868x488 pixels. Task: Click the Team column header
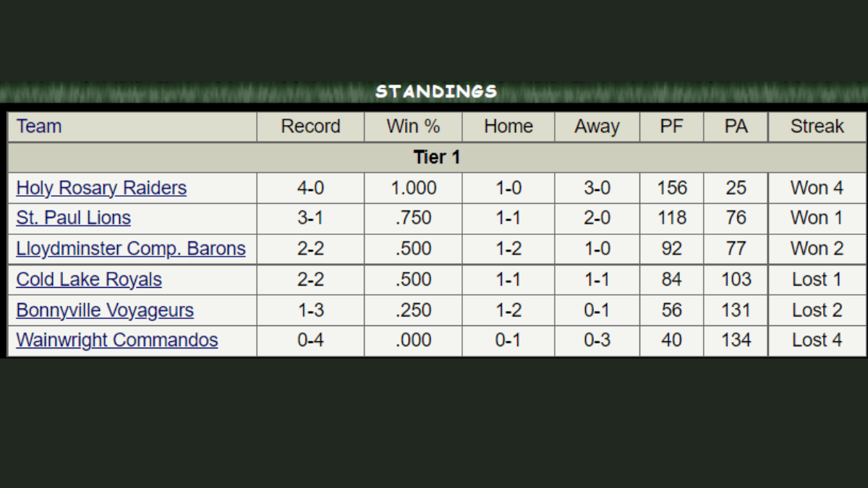point(39,127)
